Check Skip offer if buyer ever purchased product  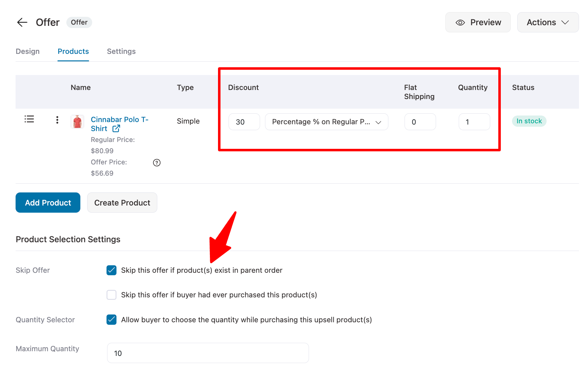[111, 295]
